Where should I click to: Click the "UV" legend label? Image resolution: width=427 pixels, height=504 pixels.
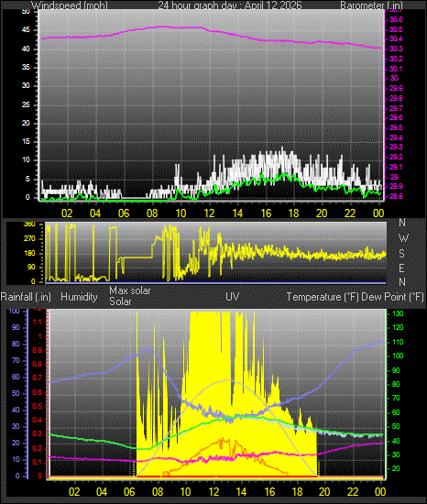pyautogui.click(x=233, y=296)
